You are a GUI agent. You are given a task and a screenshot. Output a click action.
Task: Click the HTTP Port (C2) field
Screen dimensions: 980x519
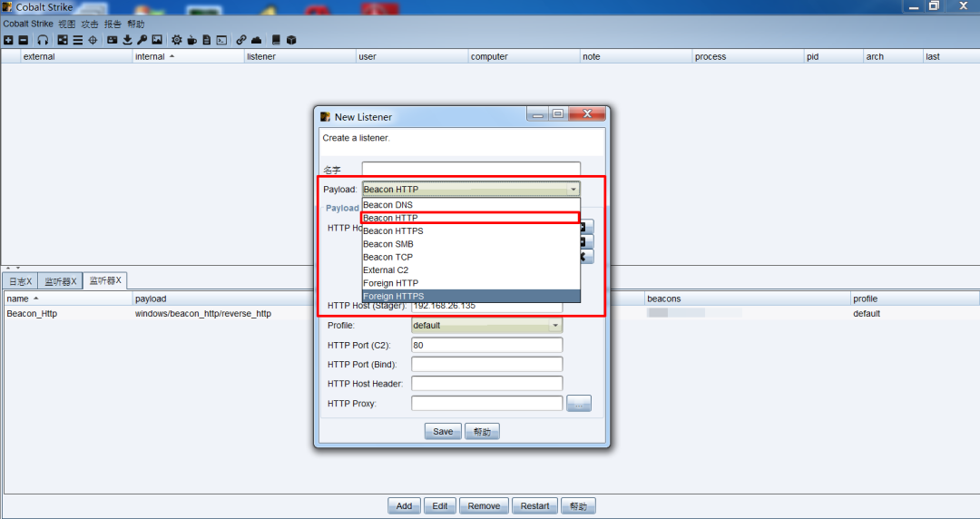(x=487, y=345)
